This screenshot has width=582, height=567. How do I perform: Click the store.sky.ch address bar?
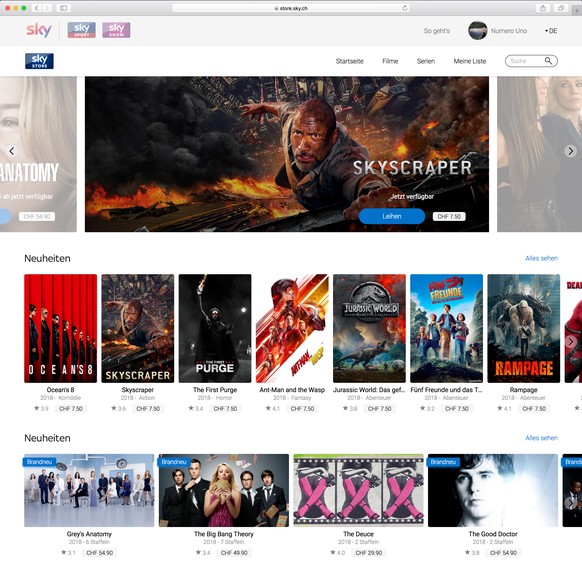coord(291,8)
